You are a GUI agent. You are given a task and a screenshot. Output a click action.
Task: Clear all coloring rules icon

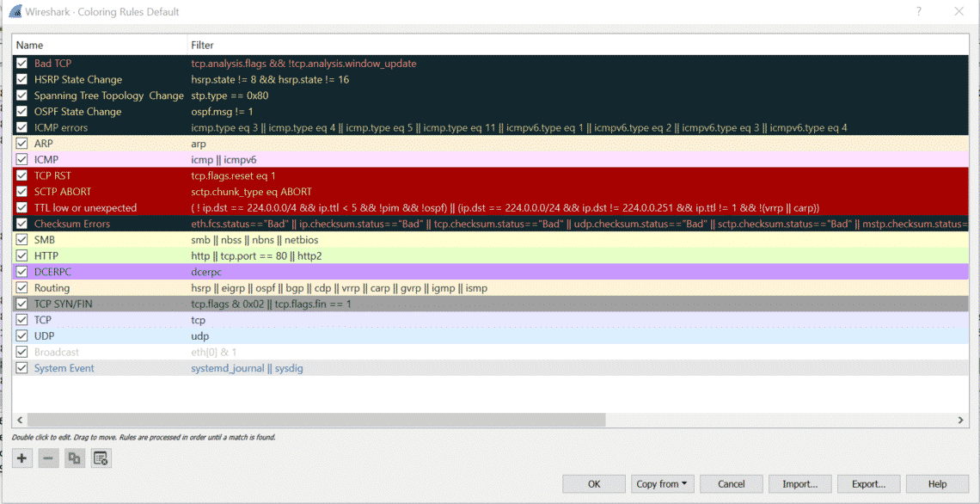101,458
